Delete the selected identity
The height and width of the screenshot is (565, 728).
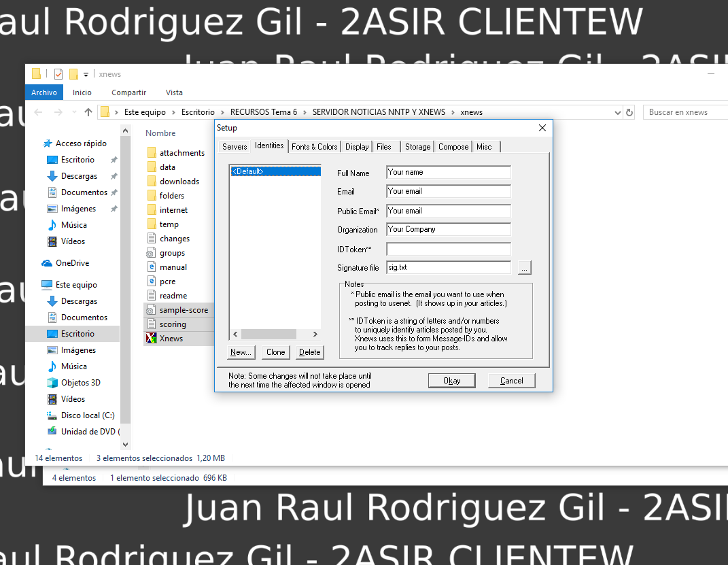(310, 352)
